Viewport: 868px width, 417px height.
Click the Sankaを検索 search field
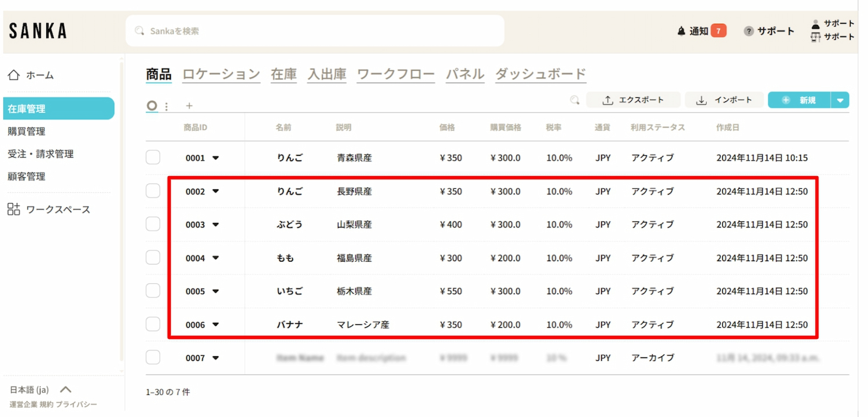(x=315, y=31)
